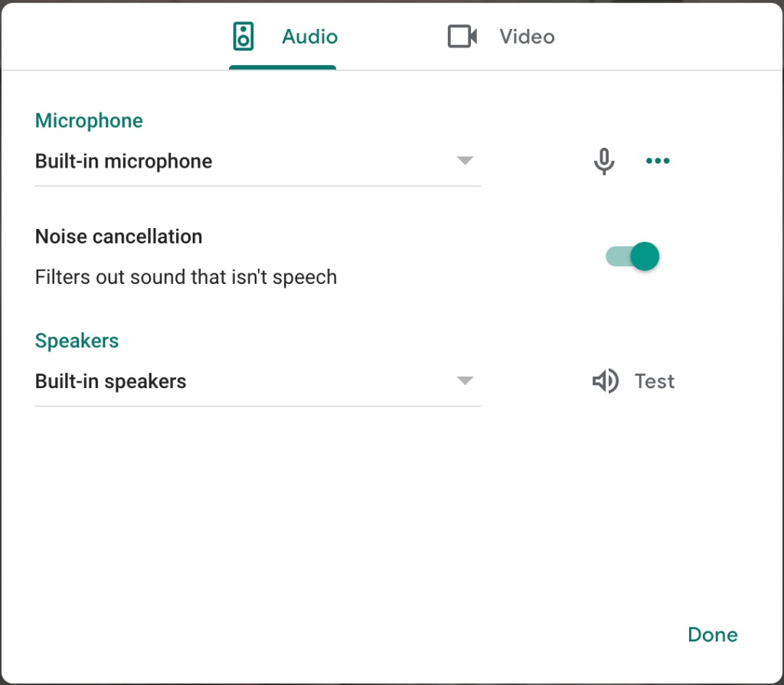Disable the Noise cancellation toggle
Image resolution: width=784 pixels, height=685 pixels.
(632, 256)
